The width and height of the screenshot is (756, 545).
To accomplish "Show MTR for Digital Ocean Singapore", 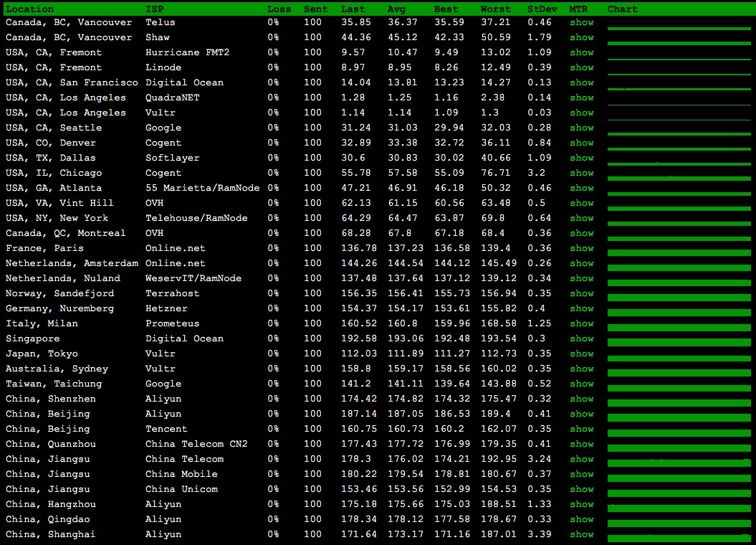I will click(x=581, y=338).
